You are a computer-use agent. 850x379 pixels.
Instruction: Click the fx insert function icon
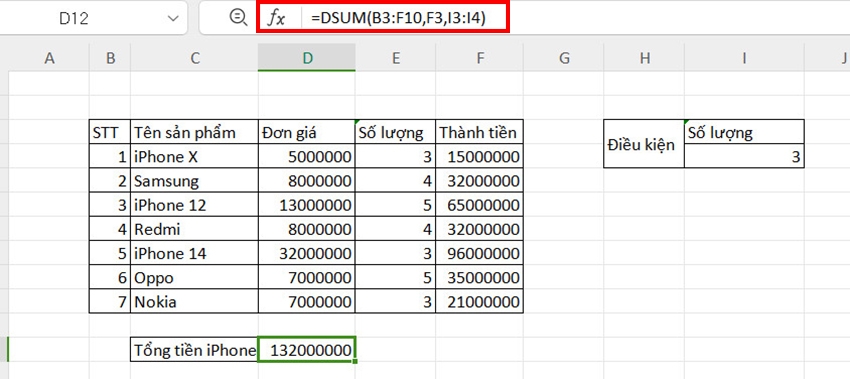coord(276,18)
